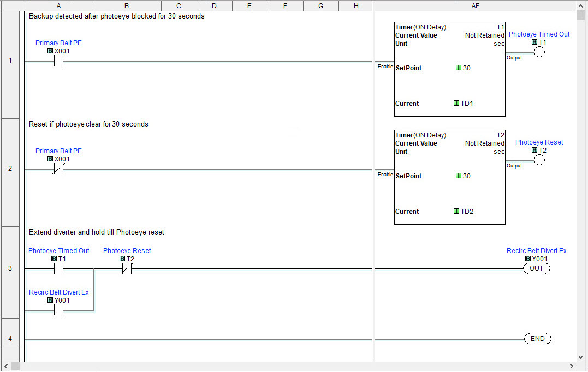
Task: Click column H header
Action: 356,6
